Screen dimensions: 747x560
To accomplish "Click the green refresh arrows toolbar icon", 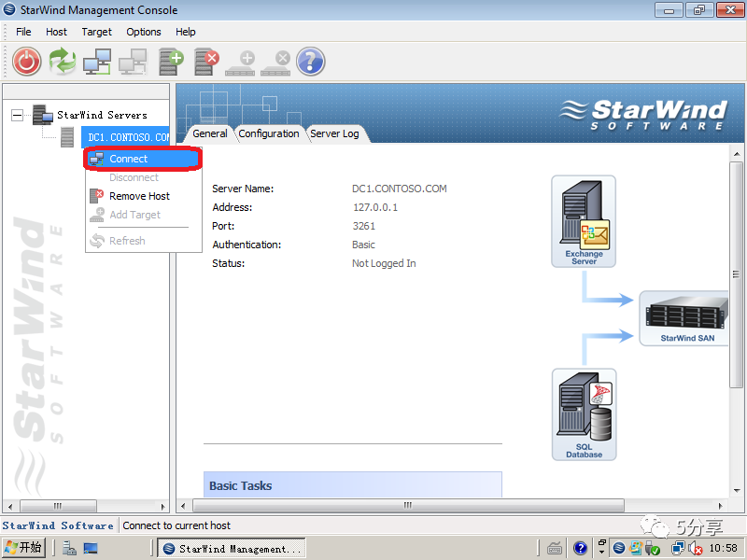I will click(x=63, y=62).
